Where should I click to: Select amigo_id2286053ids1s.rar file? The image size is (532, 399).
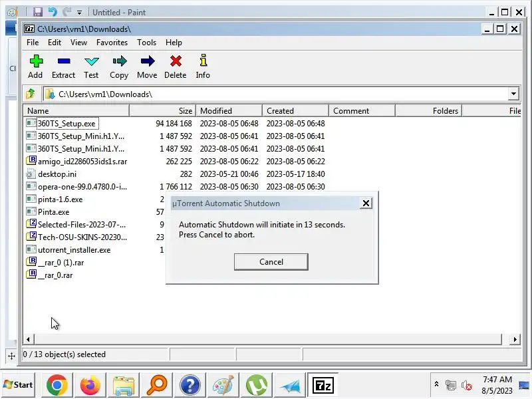[x=82, y=162]
